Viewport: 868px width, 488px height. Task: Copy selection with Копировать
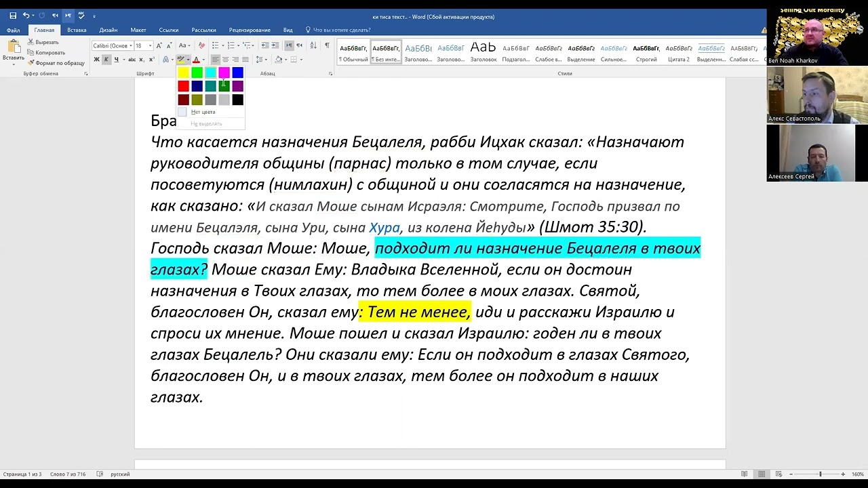[x=46, y=52]
